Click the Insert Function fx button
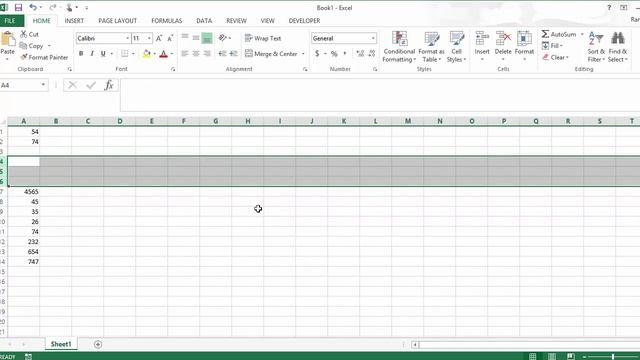This screenshot has width=640, height=360. coord(109,85)
